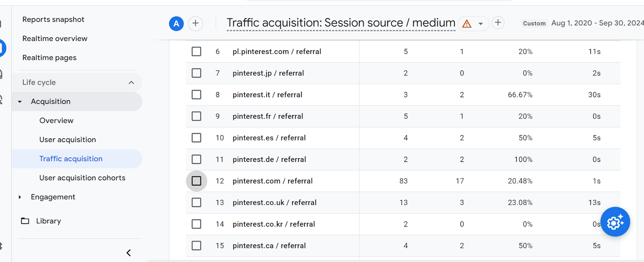The image size is (644, 262).
Task: Open the blue insights gear floating button
Action: (615, 222)
